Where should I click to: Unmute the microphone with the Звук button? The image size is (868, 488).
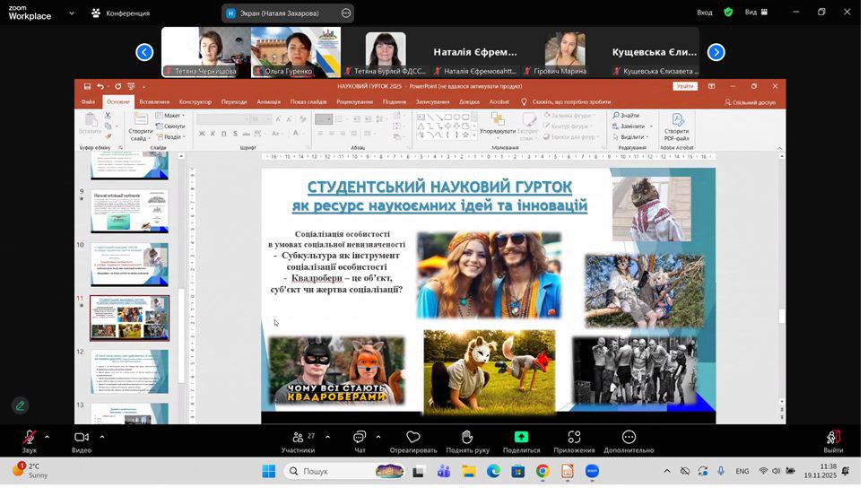pos(30,438)
